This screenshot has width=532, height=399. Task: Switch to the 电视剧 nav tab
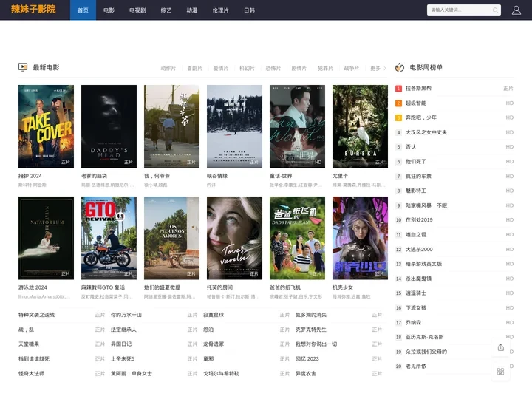pos(137,10)
